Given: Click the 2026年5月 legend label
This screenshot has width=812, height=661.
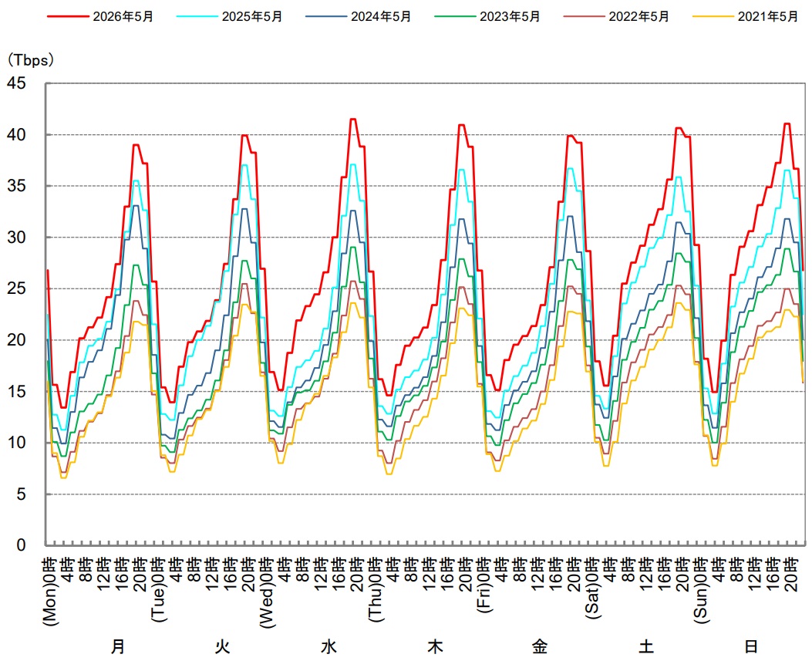Looking at the screenshot, I should [x=123, y=16].
